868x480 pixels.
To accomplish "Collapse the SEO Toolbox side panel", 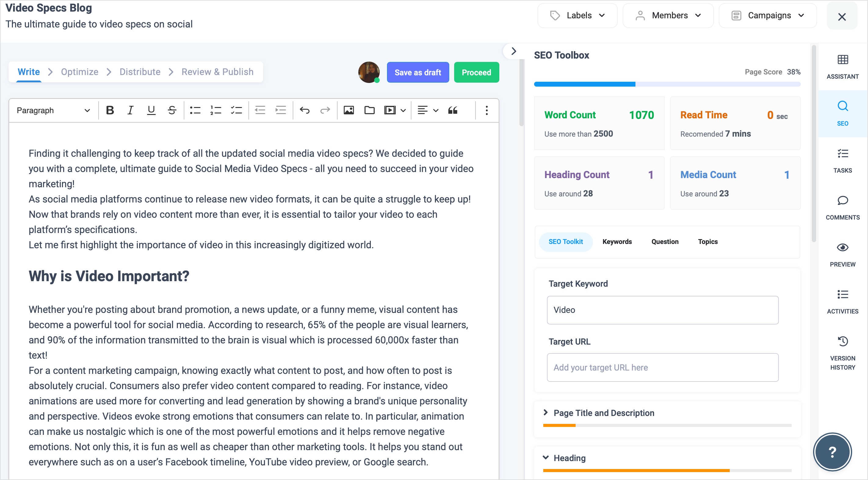I will (514, 51).
